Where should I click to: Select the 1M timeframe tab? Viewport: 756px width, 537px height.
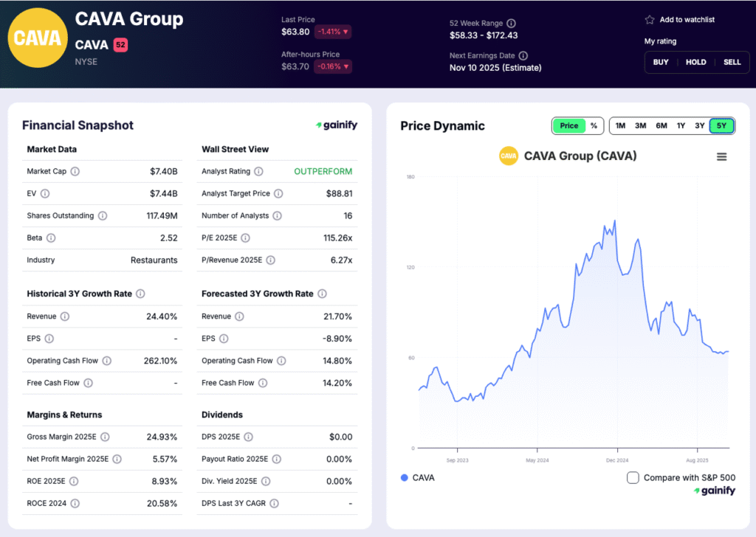pos(620,125)
